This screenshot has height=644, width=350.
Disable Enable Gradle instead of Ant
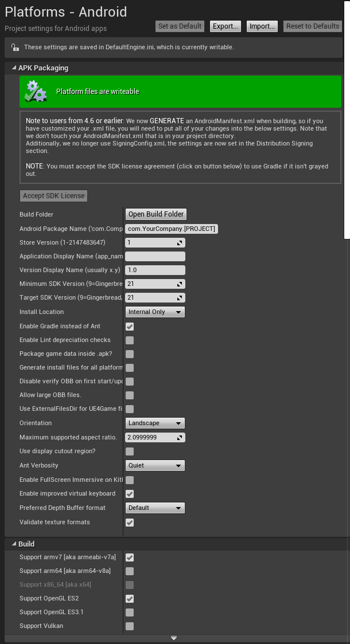coord(129,326)
